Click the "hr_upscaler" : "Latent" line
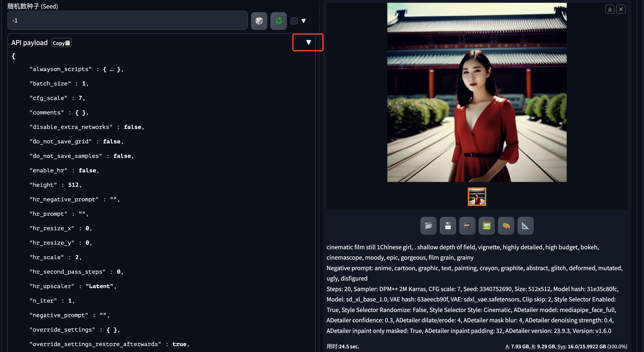This screenshot has height=352, width=644. click(x=73, y=286)
